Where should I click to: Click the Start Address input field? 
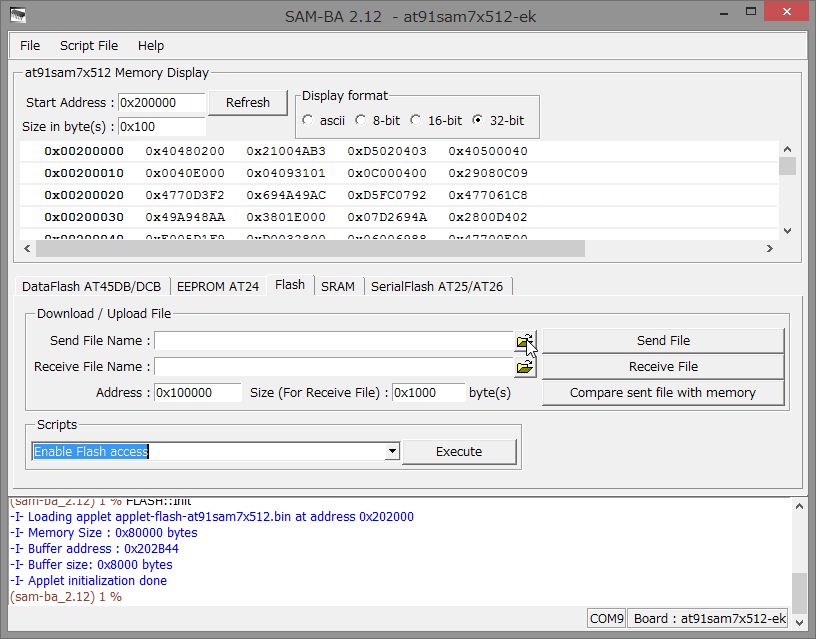pos(162,103)
